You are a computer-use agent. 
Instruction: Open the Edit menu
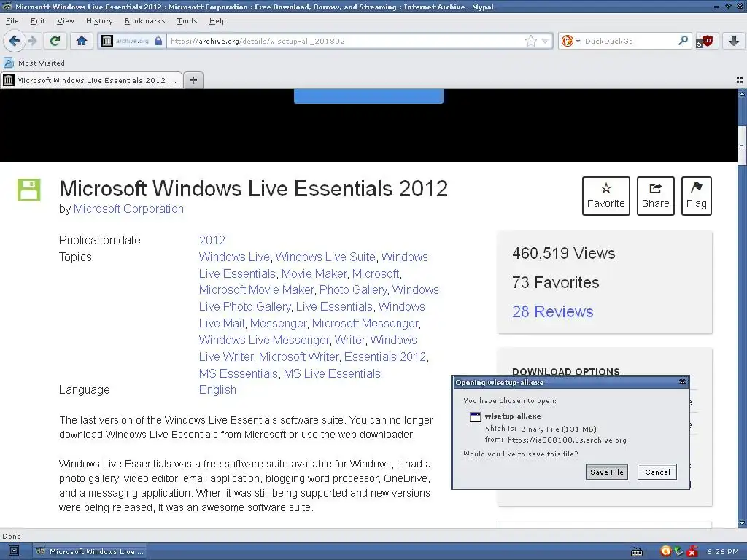click(38, 21)
